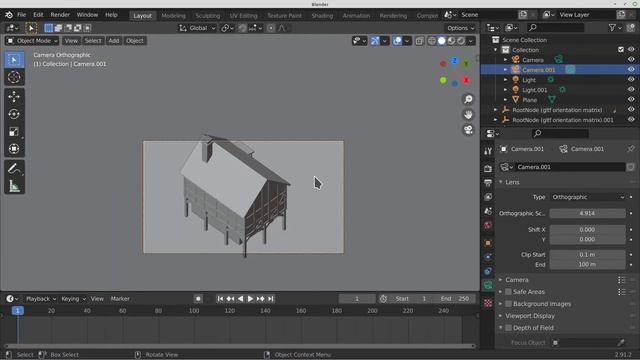Hide Light object in outliner
Viewport: 640px width, 360px height.
pos(631,80)
